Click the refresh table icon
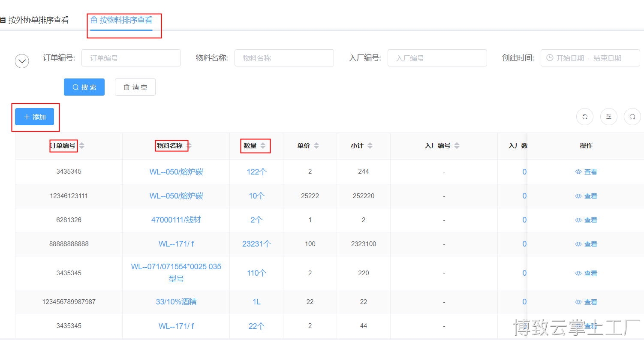 pos(584,117)
